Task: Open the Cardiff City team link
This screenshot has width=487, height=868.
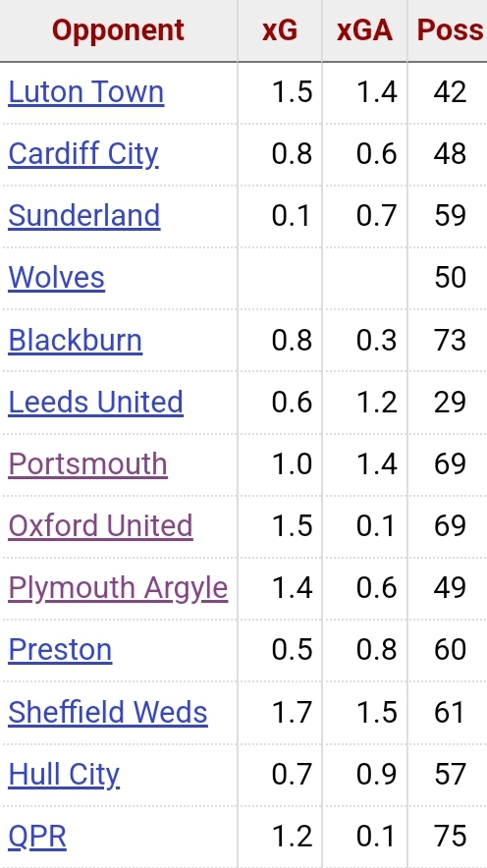Action: tap(83, 154)
